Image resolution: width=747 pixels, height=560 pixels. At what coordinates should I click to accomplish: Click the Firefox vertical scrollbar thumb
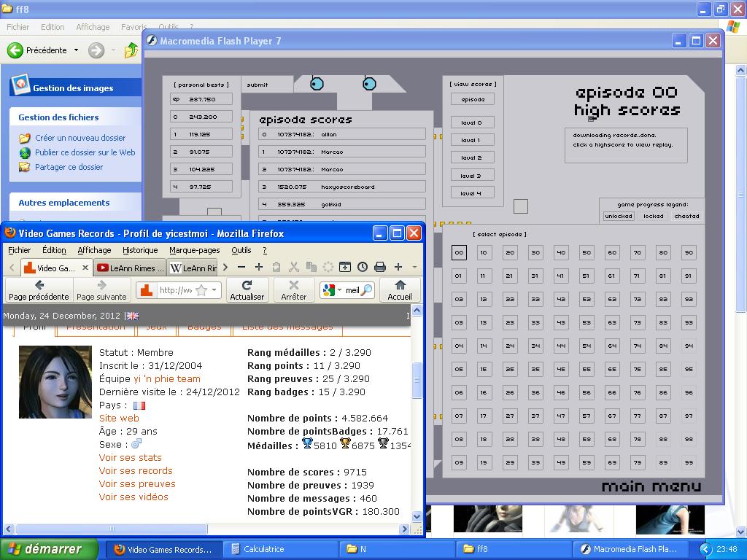(417, 379)
